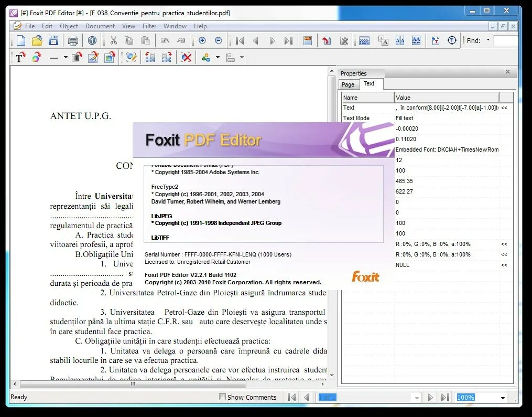The image size is (532, 417).
Task: Open the line style dropdown arrow
Action: click(66, 57)
